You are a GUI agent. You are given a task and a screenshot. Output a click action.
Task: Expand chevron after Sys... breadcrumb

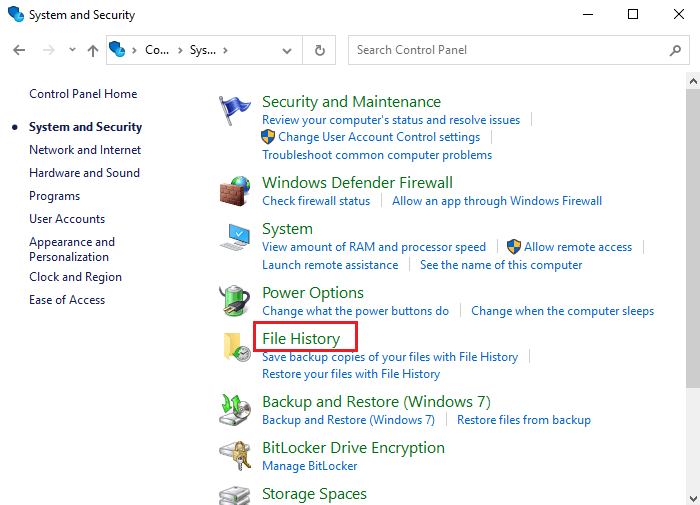pos(225,50)
